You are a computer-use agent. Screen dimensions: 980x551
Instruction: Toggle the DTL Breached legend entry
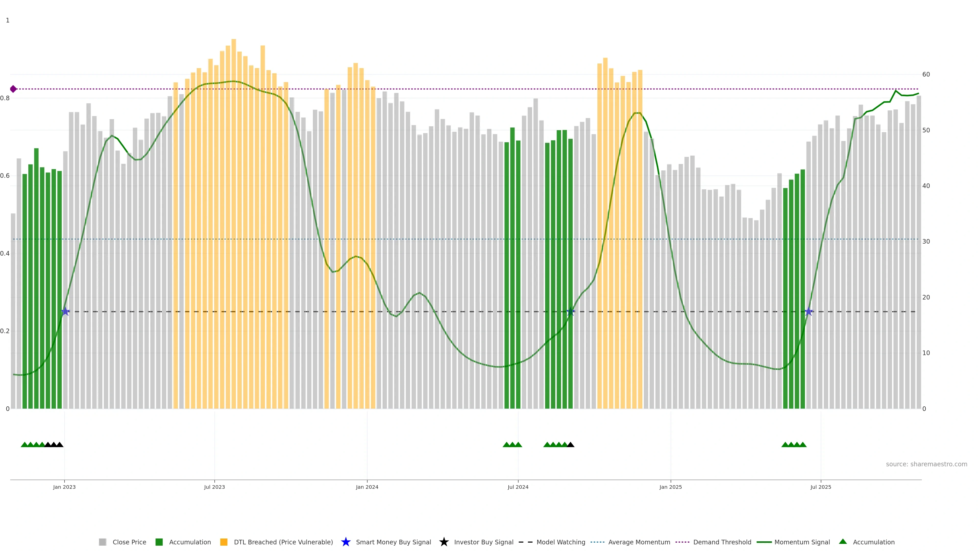[283, 542]
